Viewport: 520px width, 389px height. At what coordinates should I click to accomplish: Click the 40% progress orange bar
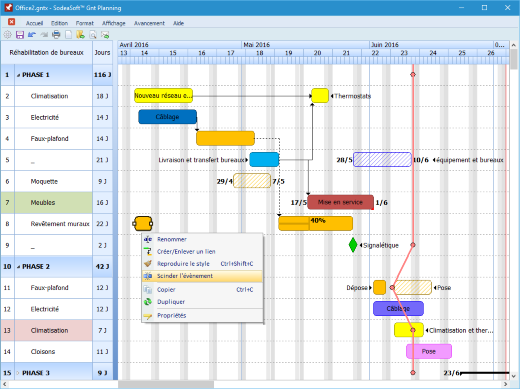[316, 223]
